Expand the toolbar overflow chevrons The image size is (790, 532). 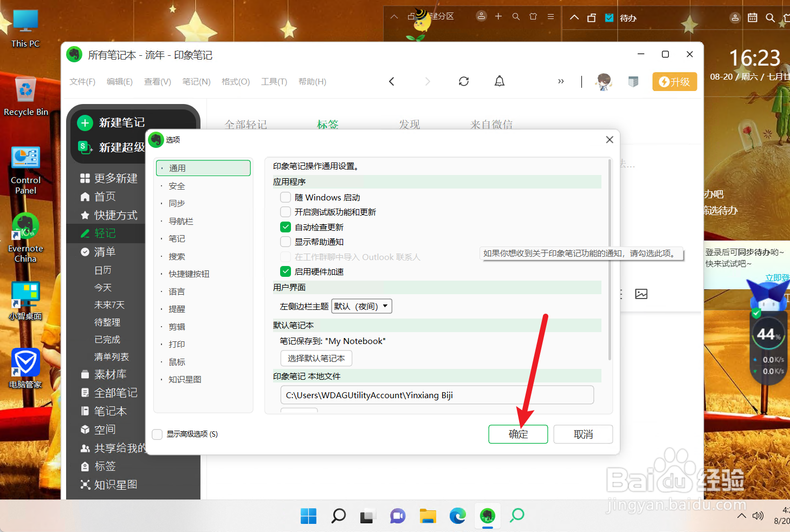coord(561,81)
